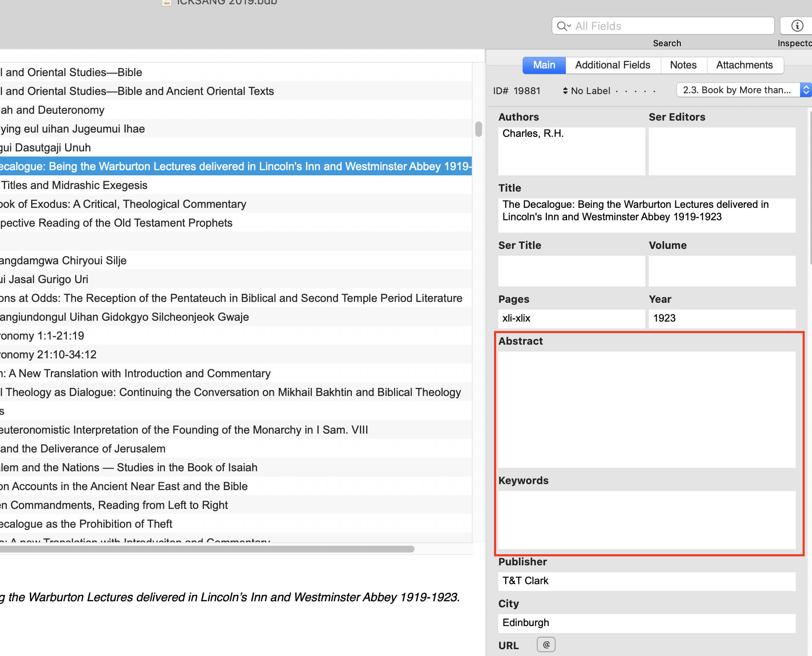Click the vertical scrollbar thumb of the reference list
This screenshot has height=656, width=812.
point(479,129)
